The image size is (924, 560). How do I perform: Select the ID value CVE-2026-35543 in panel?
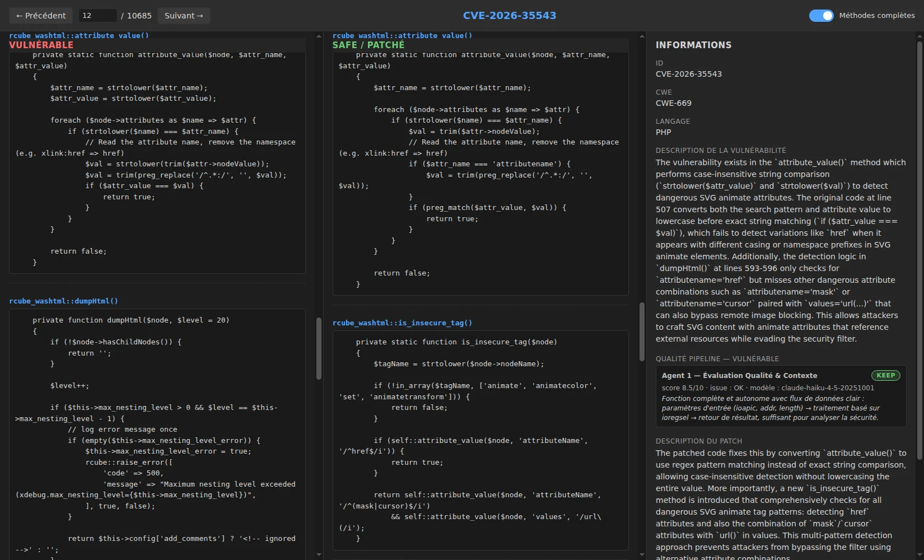pos(689,74)
